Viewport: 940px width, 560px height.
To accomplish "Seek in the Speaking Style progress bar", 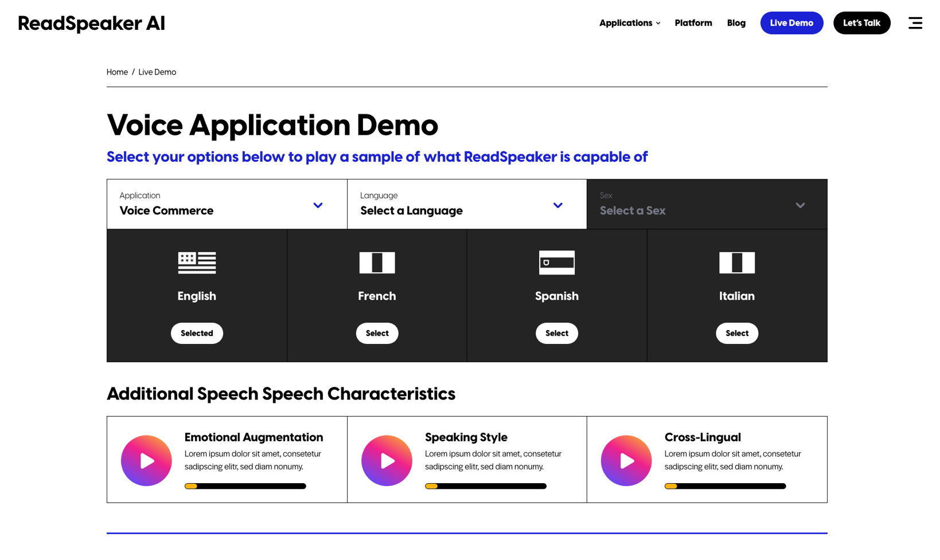I will pos(485,486).
